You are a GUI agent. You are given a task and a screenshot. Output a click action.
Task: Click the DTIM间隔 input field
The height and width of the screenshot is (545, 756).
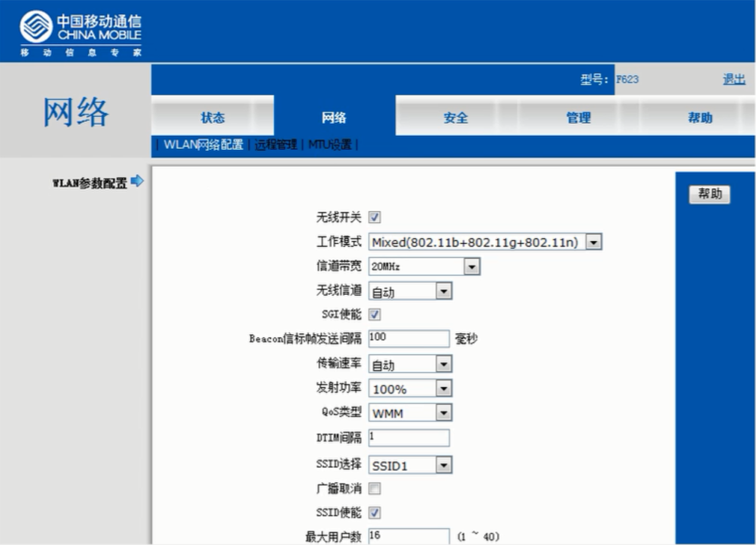409,438
